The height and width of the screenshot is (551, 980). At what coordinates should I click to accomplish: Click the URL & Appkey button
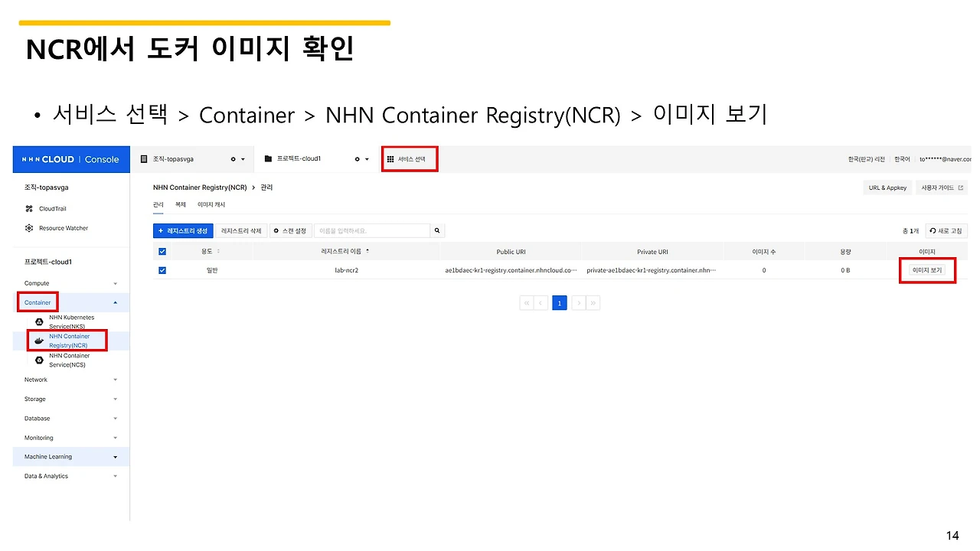[x=887, y=187]
